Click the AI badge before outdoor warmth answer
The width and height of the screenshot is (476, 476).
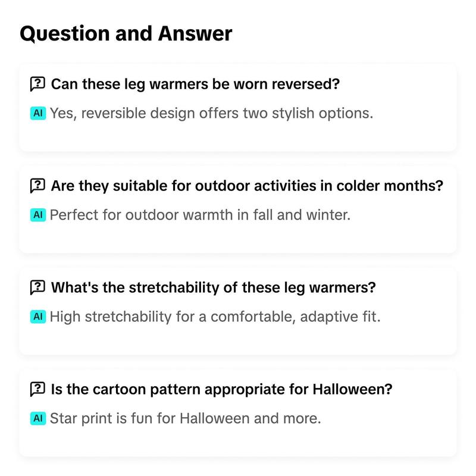(x=38, y=215)
